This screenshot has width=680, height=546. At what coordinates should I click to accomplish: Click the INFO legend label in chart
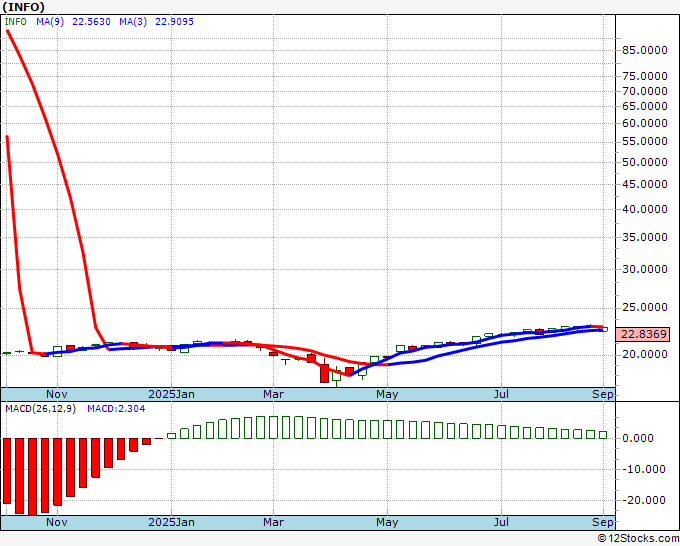point(15,22)
